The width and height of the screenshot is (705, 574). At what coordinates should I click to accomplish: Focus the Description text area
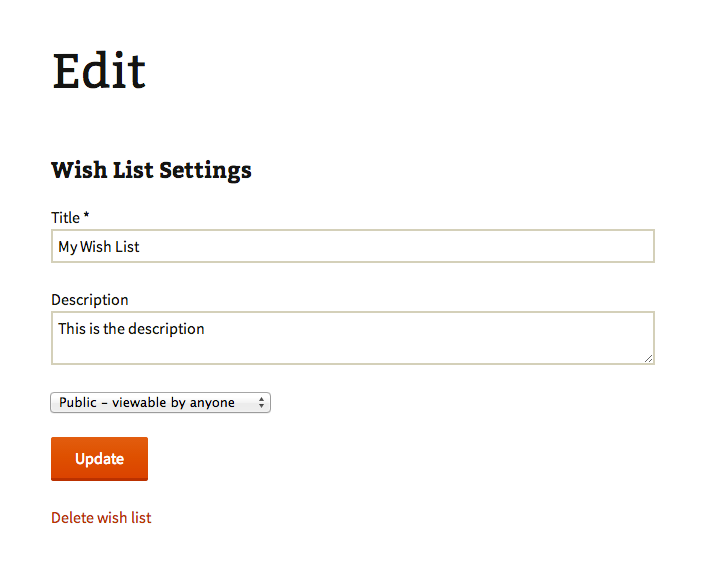[x=352, y=338]
